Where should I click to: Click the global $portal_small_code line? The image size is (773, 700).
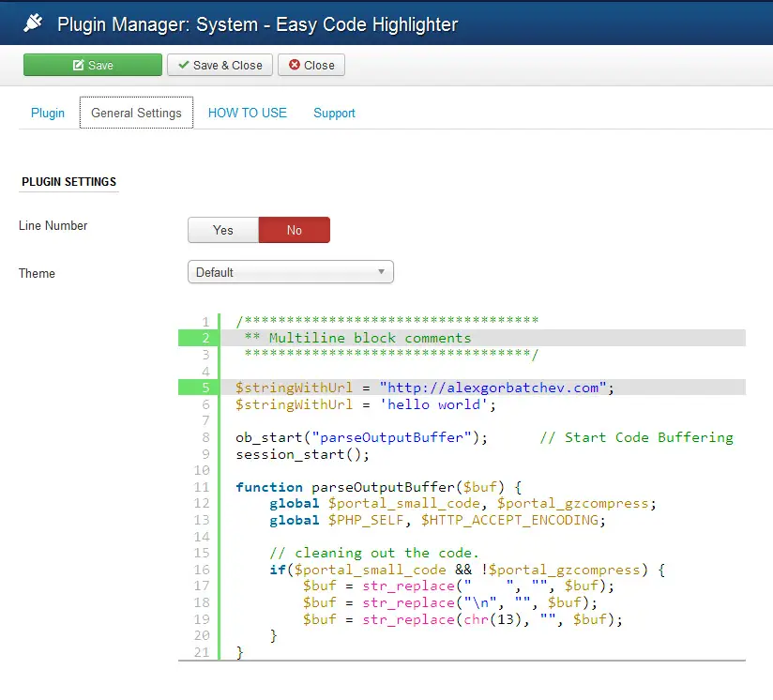(x=462, y=503)
